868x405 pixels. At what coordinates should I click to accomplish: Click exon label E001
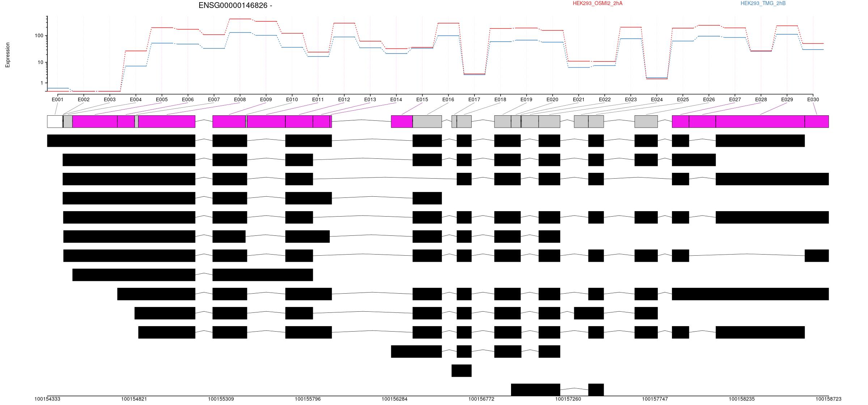tap(58, 99)
